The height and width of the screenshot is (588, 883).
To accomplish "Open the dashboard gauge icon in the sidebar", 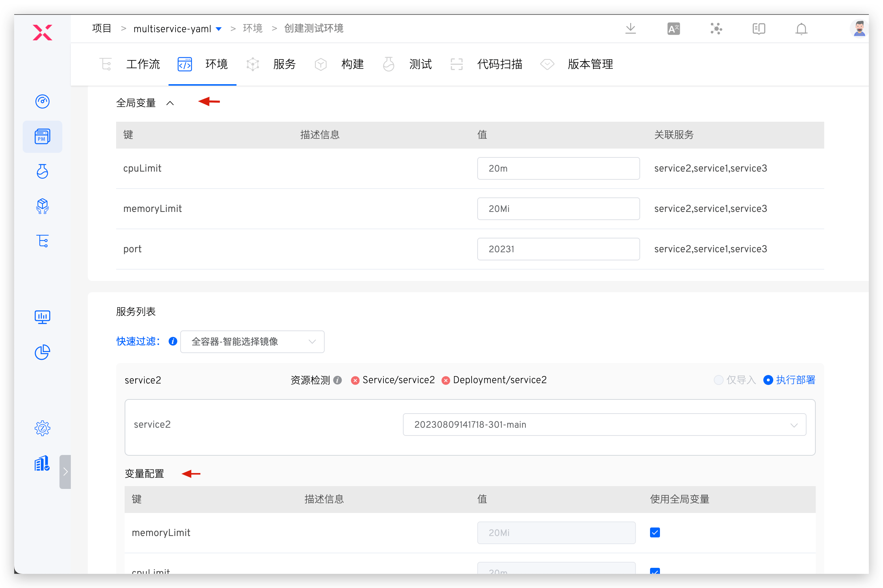I will click(42, 101).
